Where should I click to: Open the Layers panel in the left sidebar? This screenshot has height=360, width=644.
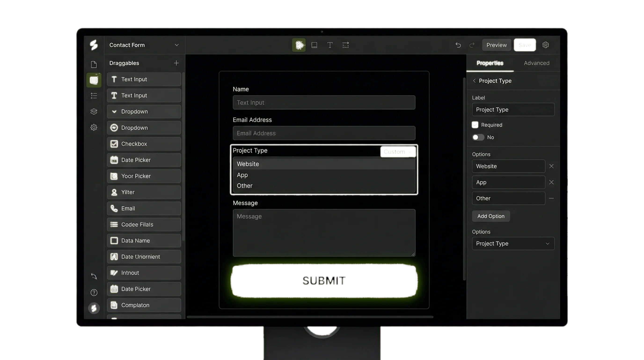[94, 111]
